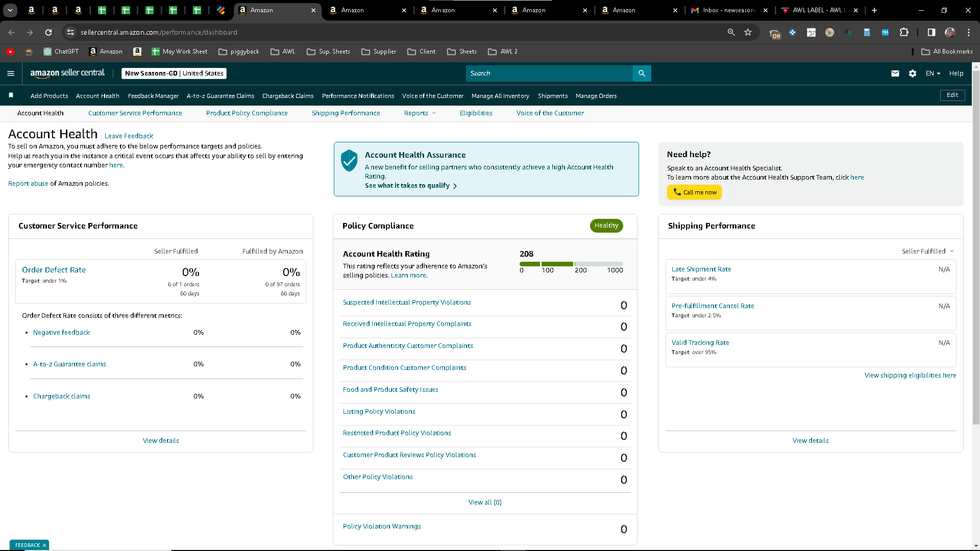Close the FEEDBACK widget

click(44, 545)
